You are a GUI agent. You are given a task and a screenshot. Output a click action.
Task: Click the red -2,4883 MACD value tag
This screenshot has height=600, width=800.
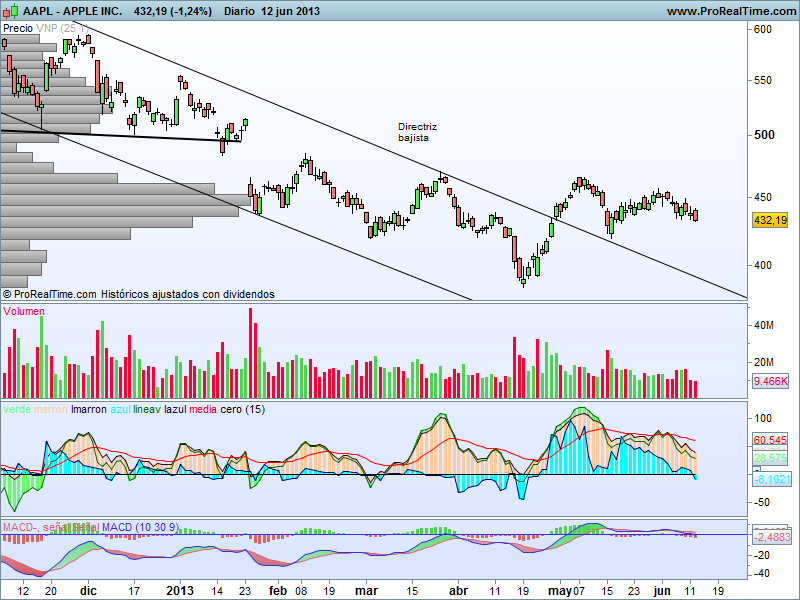pos(772,537)
